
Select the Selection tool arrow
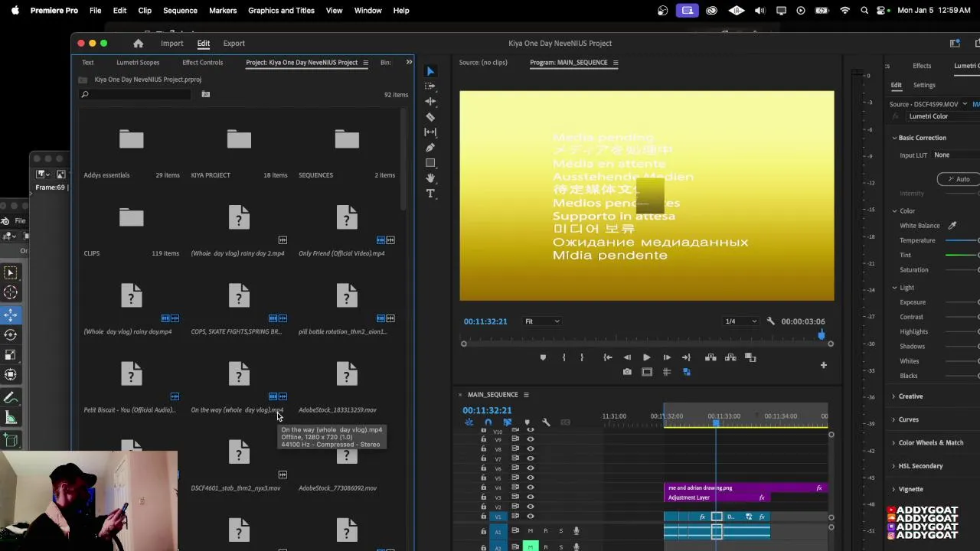tap(430, 71)
